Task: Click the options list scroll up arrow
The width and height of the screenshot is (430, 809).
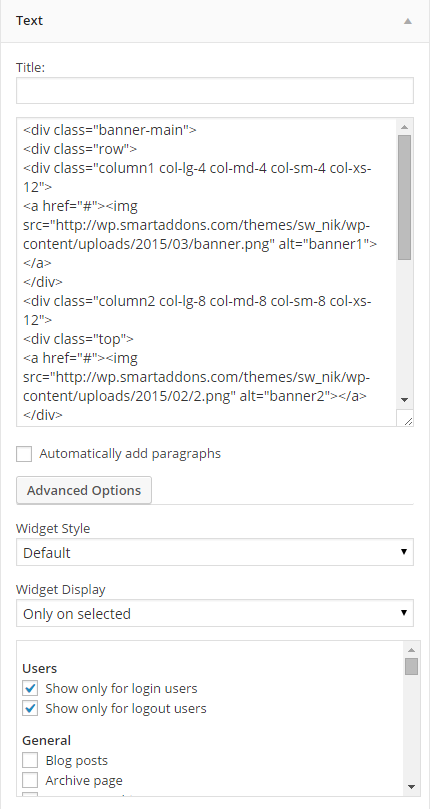Action: coord(411,650)
